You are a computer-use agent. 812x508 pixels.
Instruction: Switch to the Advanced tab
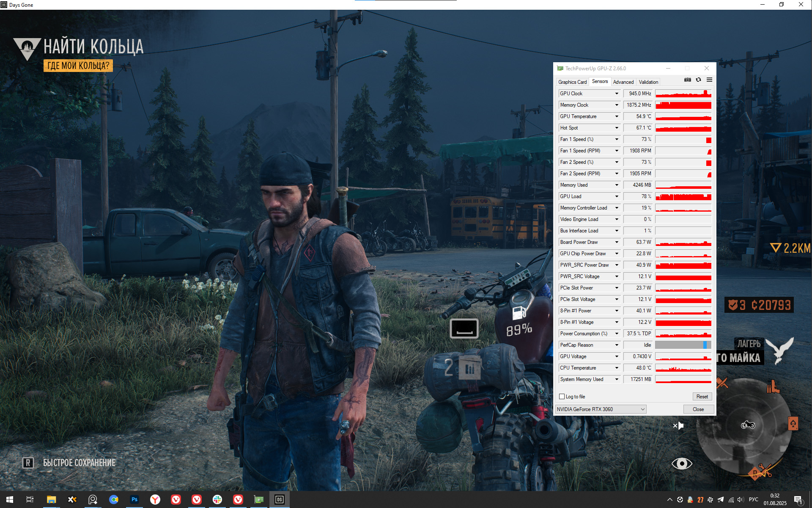[623, 82]
